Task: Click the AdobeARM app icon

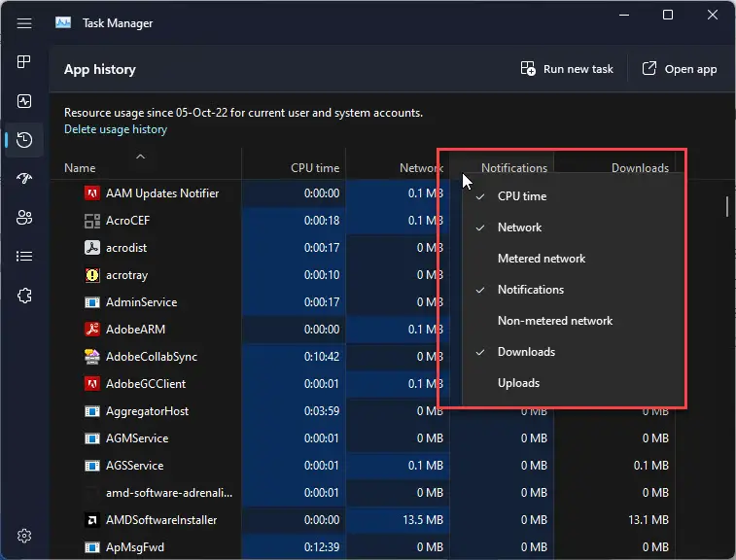Action: (x=92, y=329)
